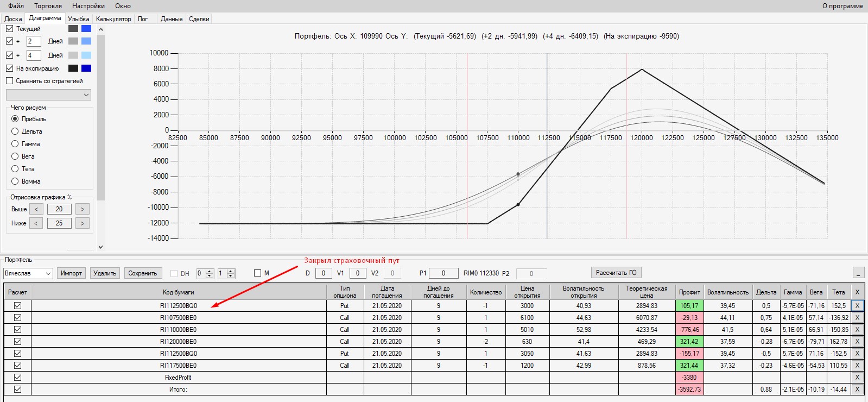The image size is (868, 402).
Task: Collapse the portfolio panel with the underscore button
Action: coord(858,273)
